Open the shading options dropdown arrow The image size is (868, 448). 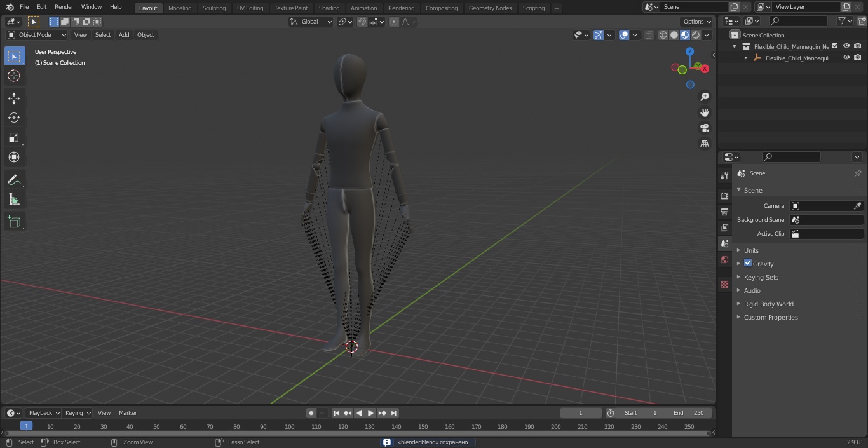(x=707, y=35)
